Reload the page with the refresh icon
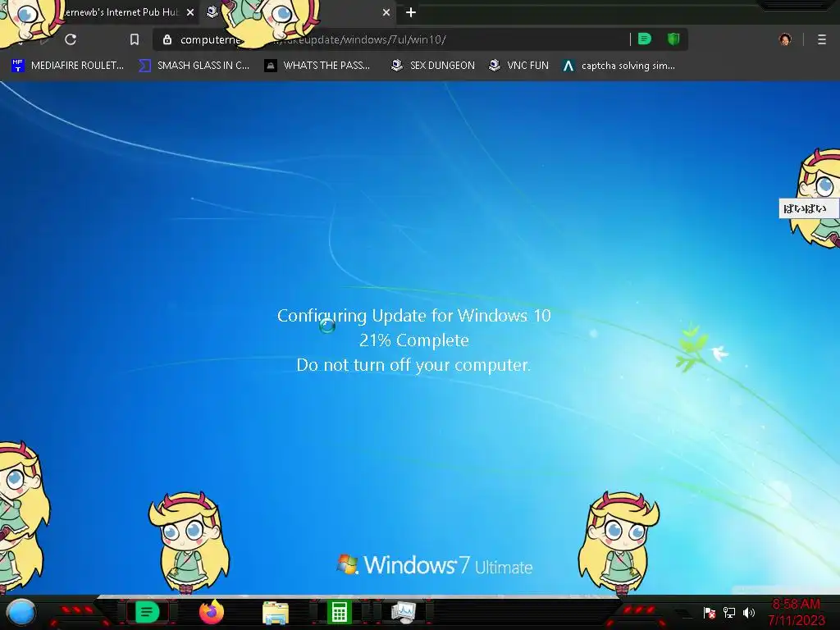This screenshot has width=840, height=630. click(x=71, y=39)
